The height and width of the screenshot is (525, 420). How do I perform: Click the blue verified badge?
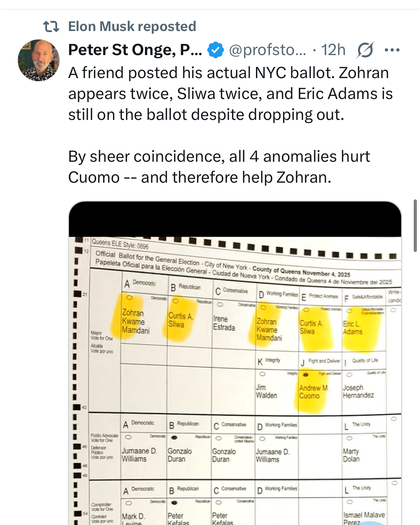pos(216,50)
